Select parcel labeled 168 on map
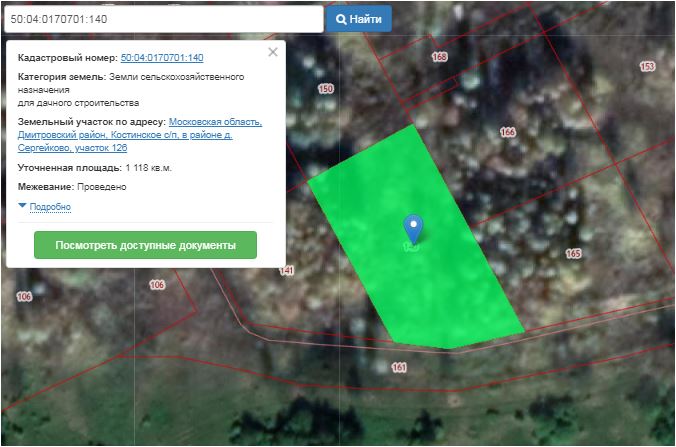This screenshot has width=676, height=447. pos(439,57)
